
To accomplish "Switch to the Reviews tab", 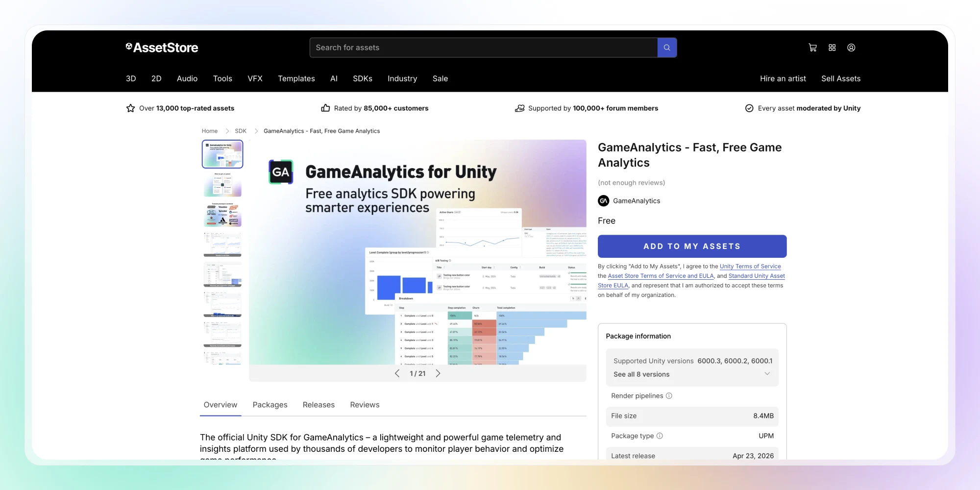I will pyautogui.click(x=365, y=405).
